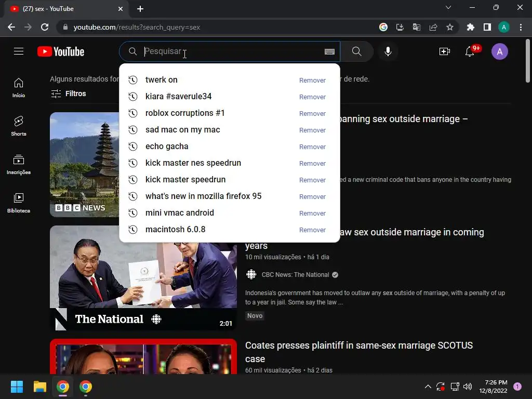This screenshot has width=532, height=399.
Task: Open the Create video icon
Action: (x=445, y=51)
